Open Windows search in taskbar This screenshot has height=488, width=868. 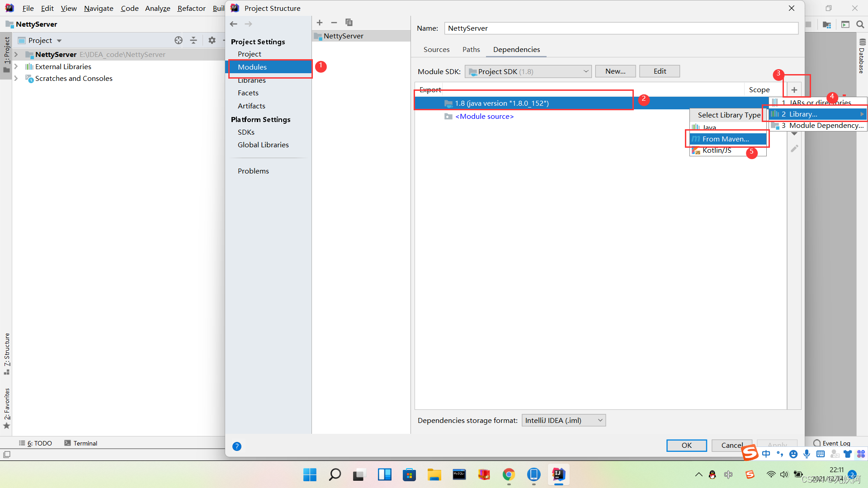coord(335,474)
